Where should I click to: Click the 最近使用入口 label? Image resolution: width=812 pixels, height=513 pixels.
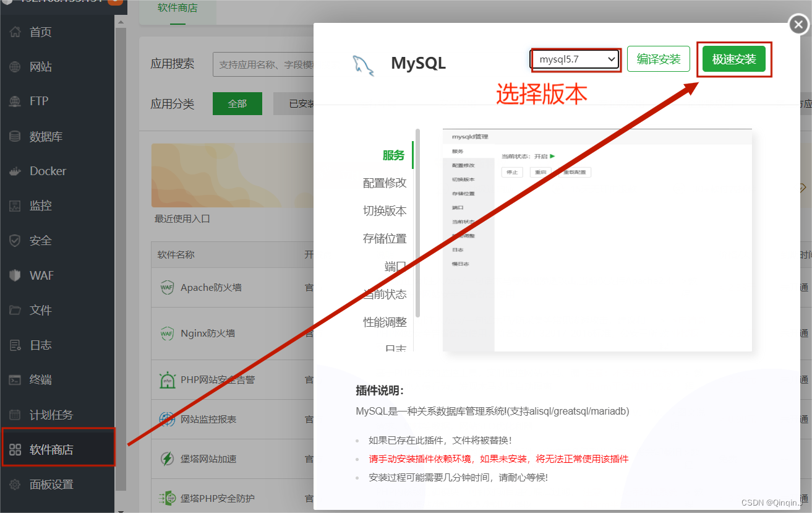click(x=182, y=219)
